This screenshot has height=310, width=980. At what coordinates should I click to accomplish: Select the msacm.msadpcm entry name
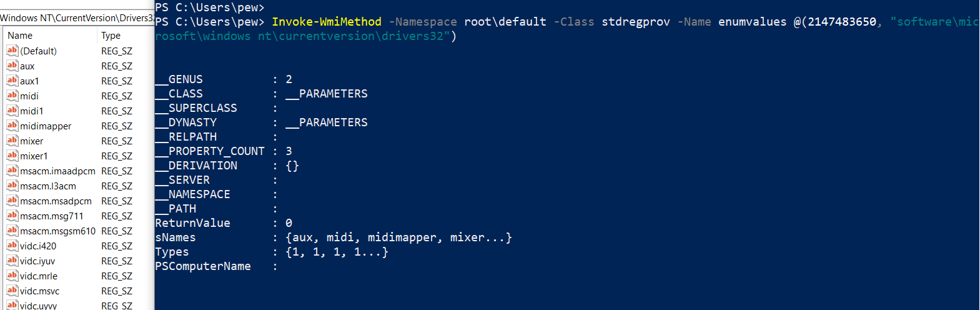click(56, 201)
